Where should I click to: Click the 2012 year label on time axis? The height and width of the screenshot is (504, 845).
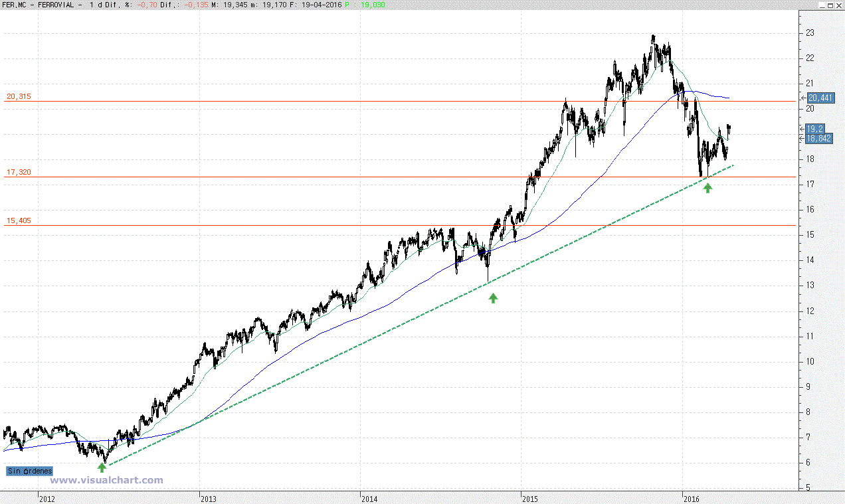click(47, 498)
